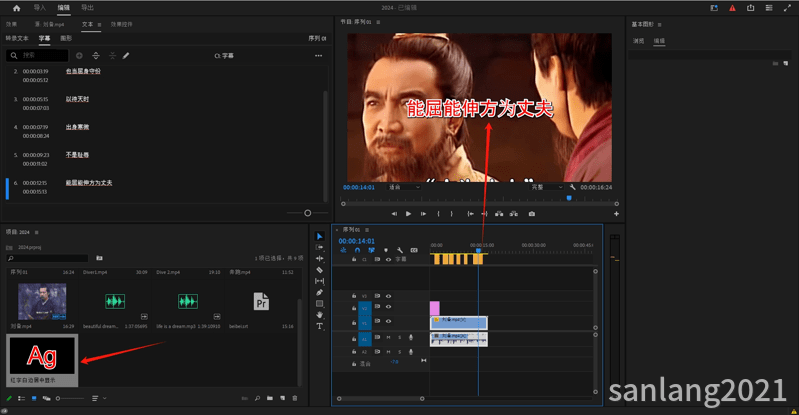Image resolution: width=799 pixels, height=415 pixels.
Task: Select the Hand tool
Action: pos(319,315)
